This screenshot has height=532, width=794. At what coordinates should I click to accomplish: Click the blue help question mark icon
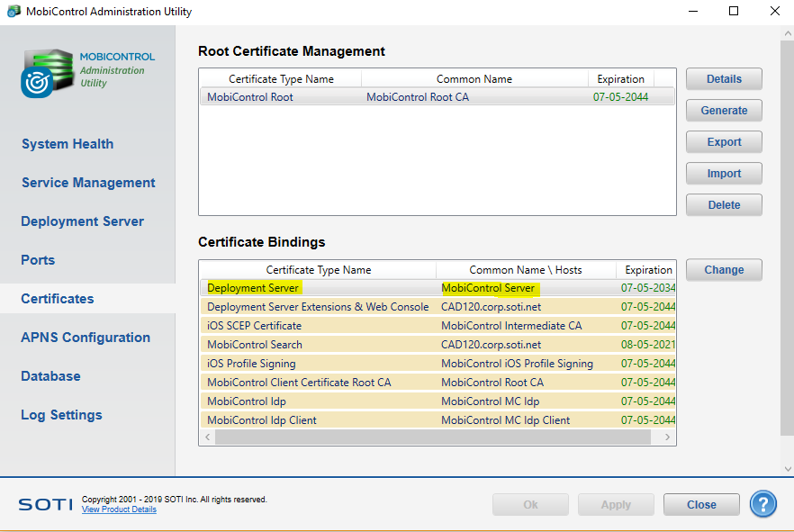pos(762,504)
